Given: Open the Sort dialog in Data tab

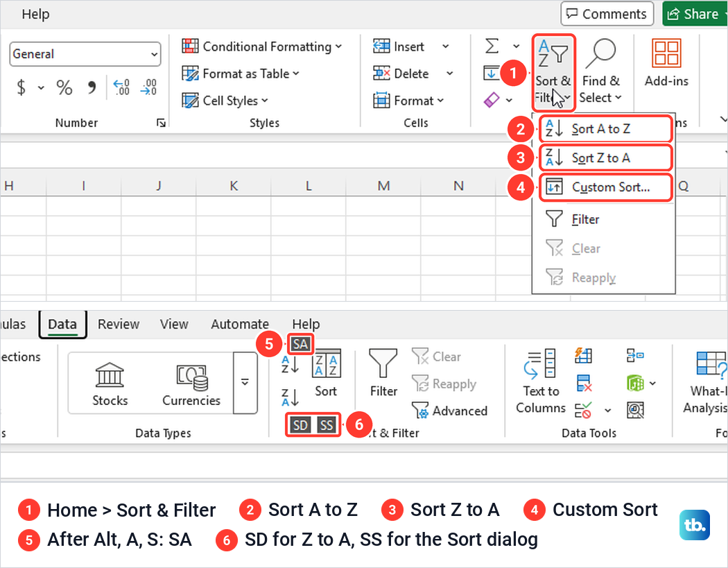Looking at the screenshot, I should point(326,374).
